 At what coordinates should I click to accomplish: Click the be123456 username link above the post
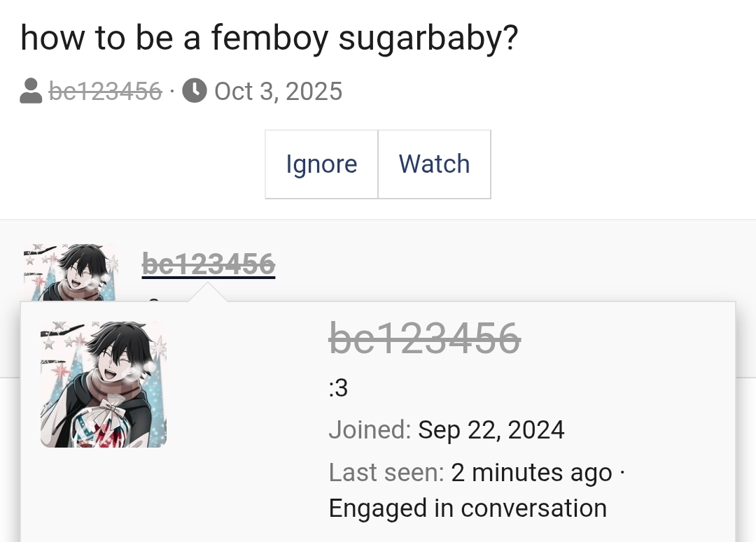coord(105,90)
